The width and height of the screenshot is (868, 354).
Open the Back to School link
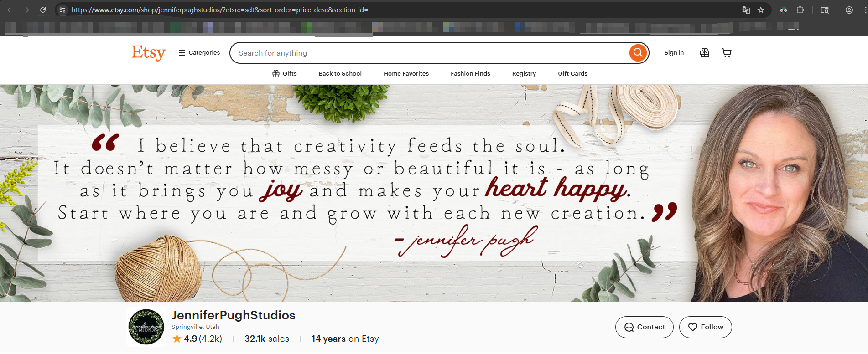tap(340, 73)
